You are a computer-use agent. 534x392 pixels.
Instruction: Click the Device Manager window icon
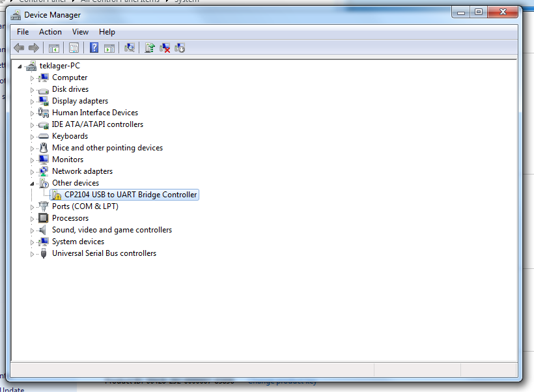point(14,12)
